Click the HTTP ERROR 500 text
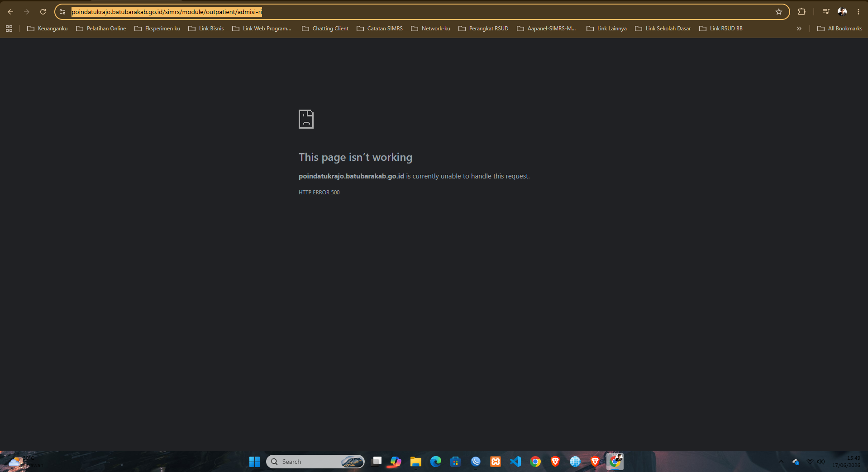The height and width of the screenshot is (472, 868). [x=319, y=193]
